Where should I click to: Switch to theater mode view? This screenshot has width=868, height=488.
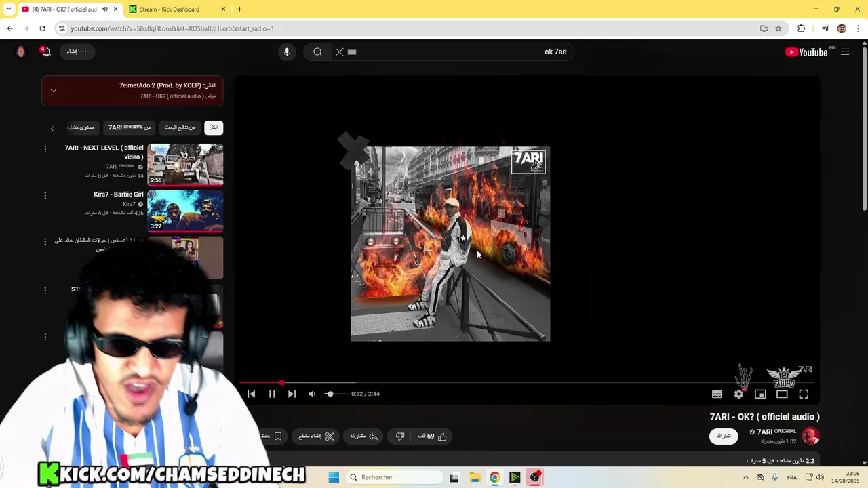pos(782,394)
